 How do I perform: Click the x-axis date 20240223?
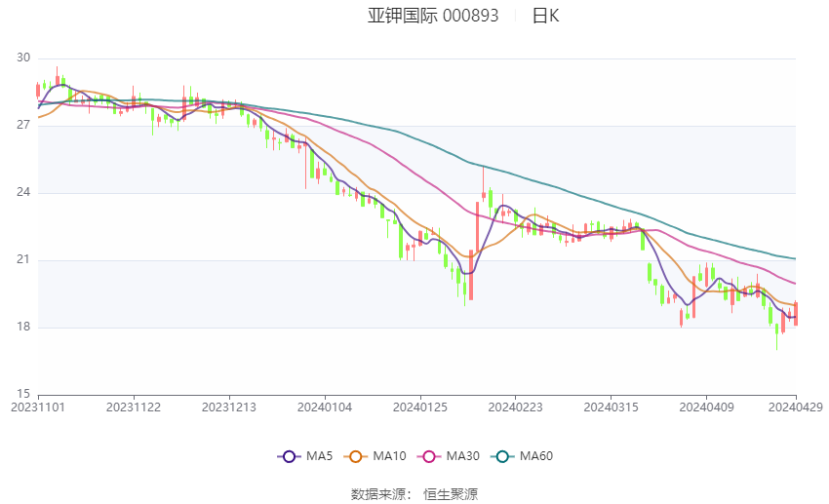click(x=516, y=407)
